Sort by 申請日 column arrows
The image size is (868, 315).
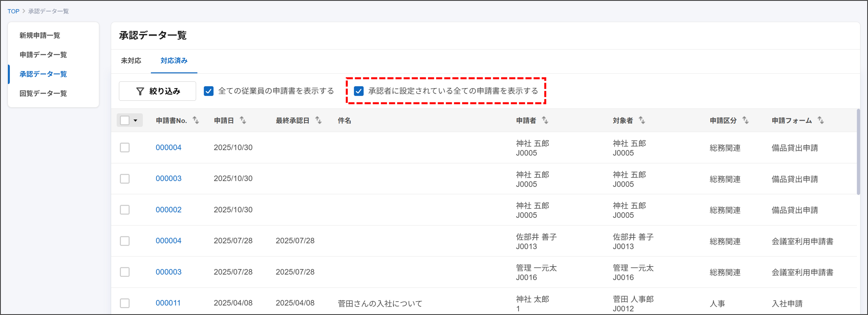[243, 120]
